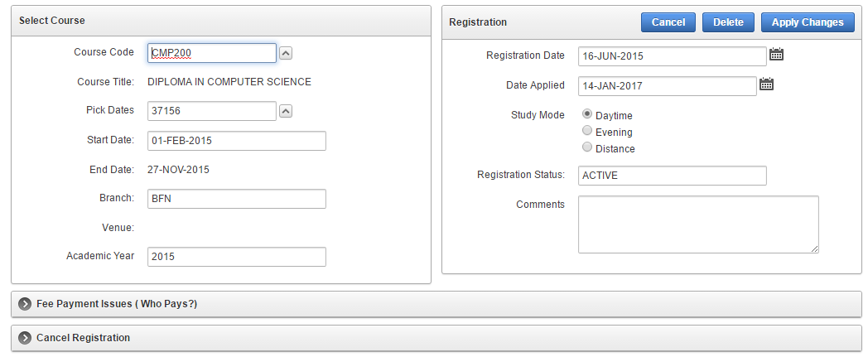
Task: Focus the Registration Status field
Action: (673, 176)
